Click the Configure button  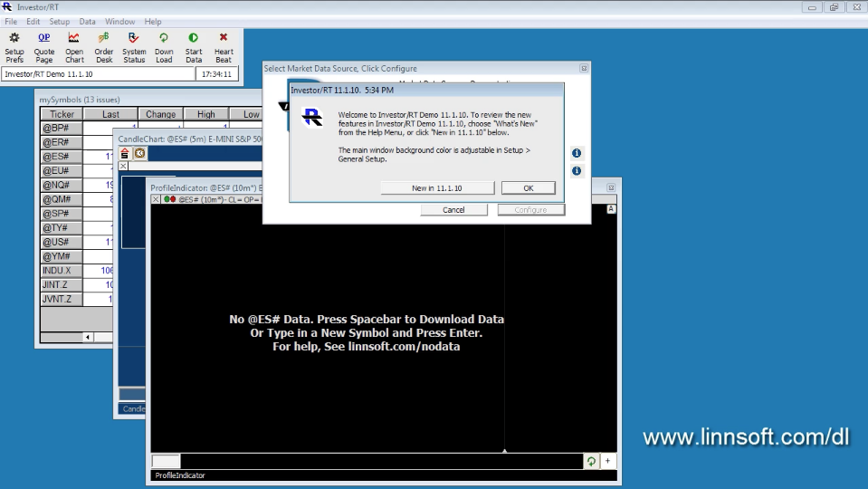[x=531, y=210]
